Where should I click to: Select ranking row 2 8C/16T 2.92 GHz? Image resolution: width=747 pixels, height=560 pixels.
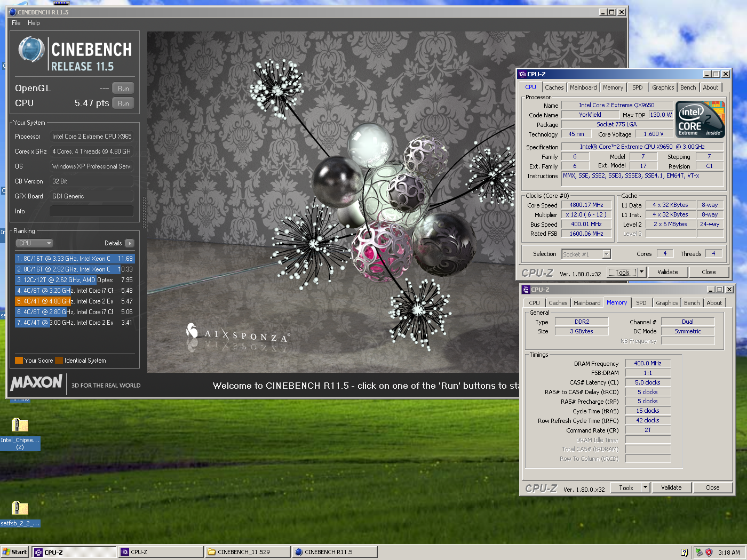pyautogui.click(x=75, y=269)
